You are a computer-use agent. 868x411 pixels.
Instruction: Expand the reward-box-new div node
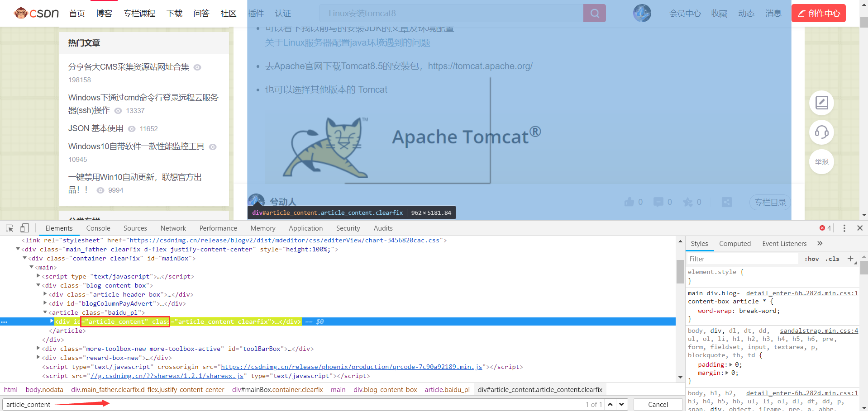(38, 357)
